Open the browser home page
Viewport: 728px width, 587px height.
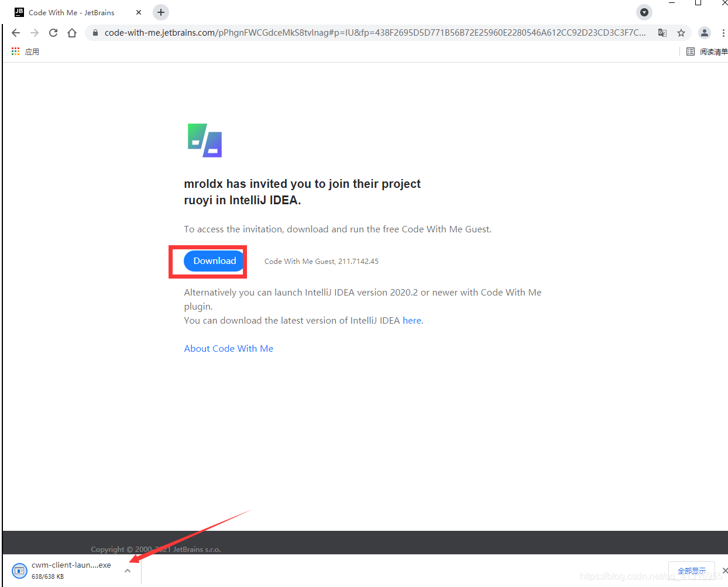coord(72,33)
